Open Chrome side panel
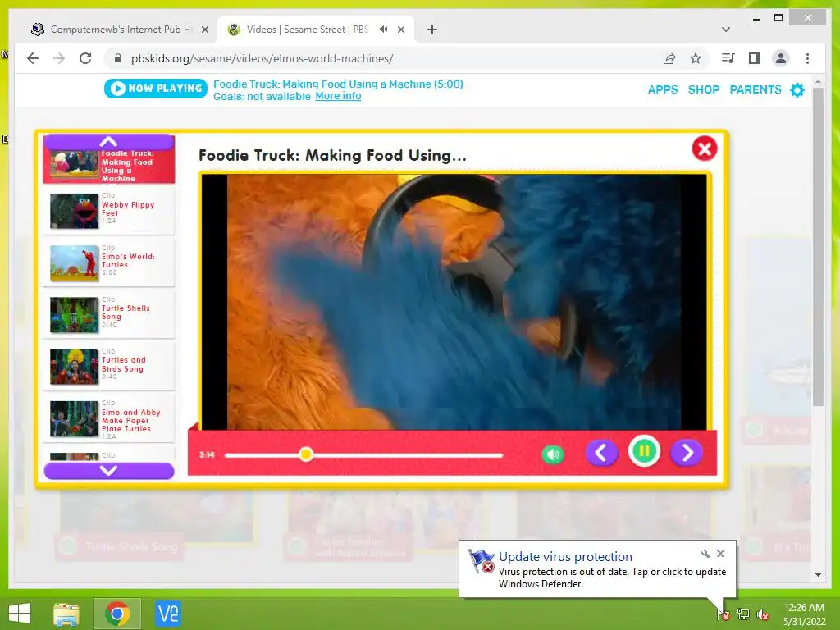 755,58
